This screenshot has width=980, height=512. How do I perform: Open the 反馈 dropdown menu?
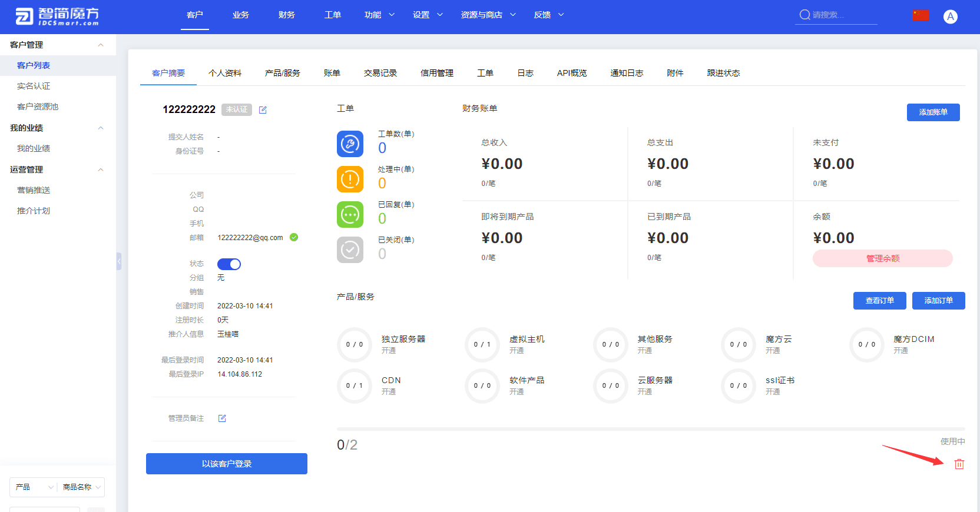(549, 15)
